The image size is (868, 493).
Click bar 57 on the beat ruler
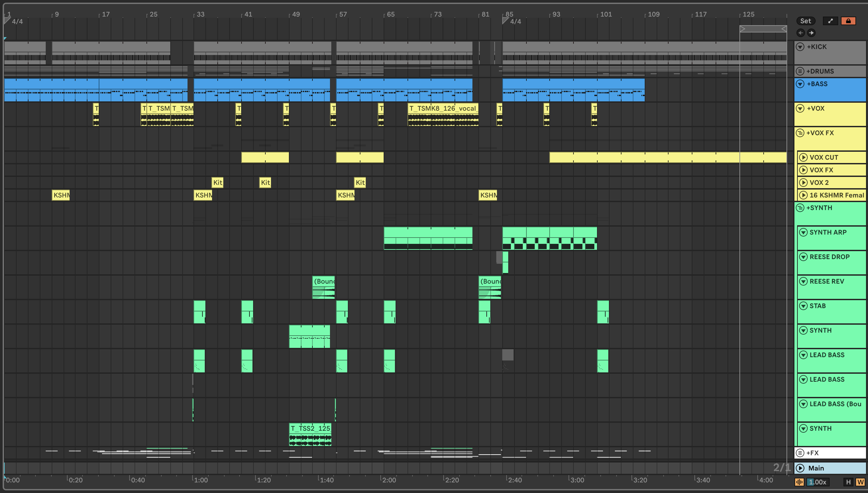coord(343,14)
